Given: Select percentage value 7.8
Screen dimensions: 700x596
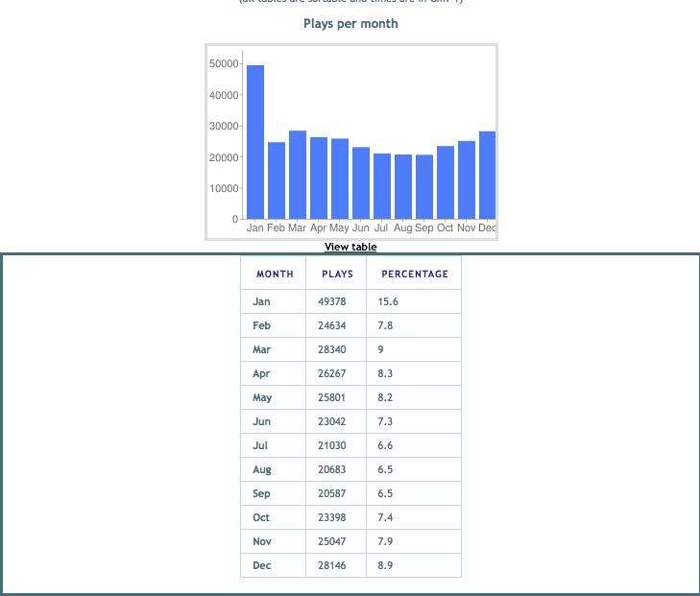Looking at the screenshot, I should pyautogui.click(x=385, y=325).
